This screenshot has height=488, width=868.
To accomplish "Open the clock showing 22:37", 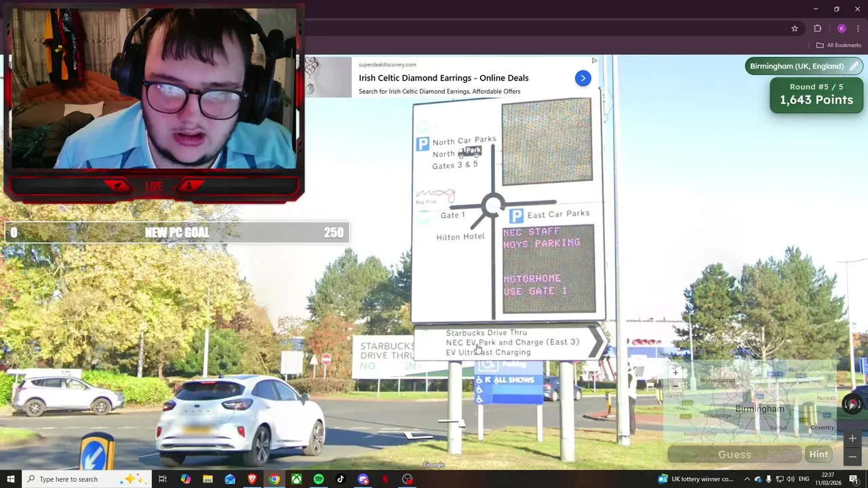I will point(829,479).
